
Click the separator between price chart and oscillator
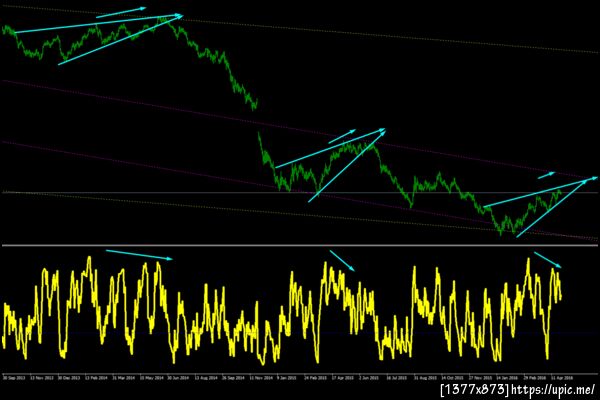[x=300, y=245]
